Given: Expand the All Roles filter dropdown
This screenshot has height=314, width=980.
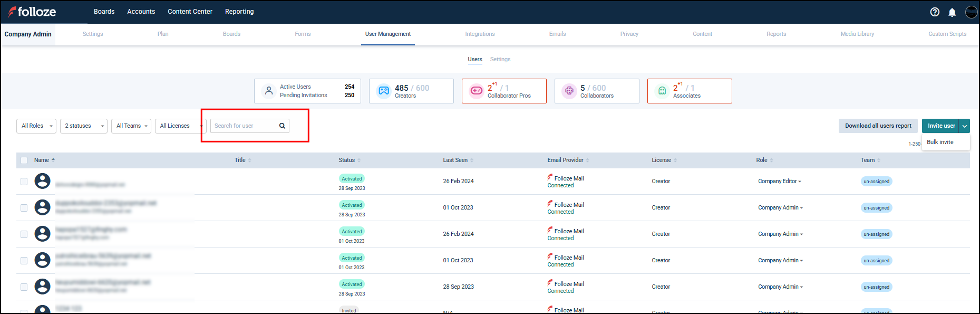Looking at the screenshot, I should 37,126.
